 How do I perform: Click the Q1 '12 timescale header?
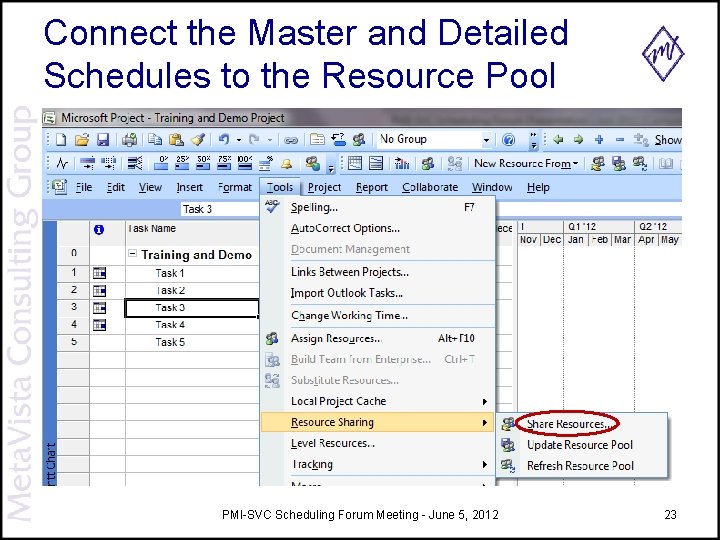click(x=599, y=227)
